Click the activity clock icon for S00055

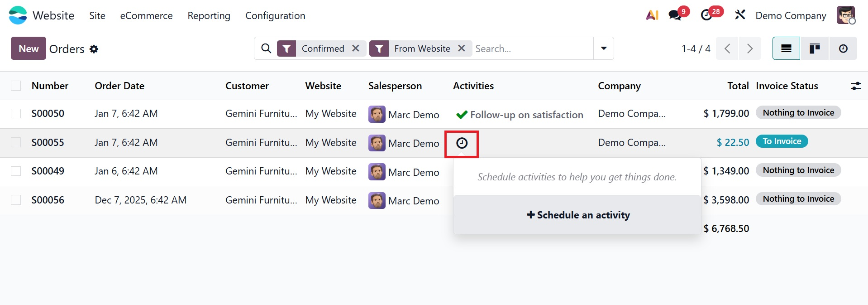point(462,143)
